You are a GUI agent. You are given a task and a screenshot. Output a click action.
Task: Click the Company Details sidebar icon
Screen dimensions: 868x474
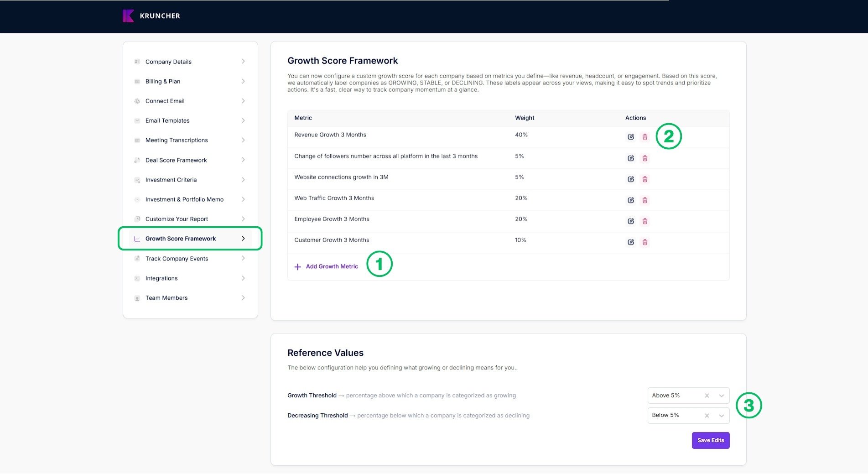point(137,62)
